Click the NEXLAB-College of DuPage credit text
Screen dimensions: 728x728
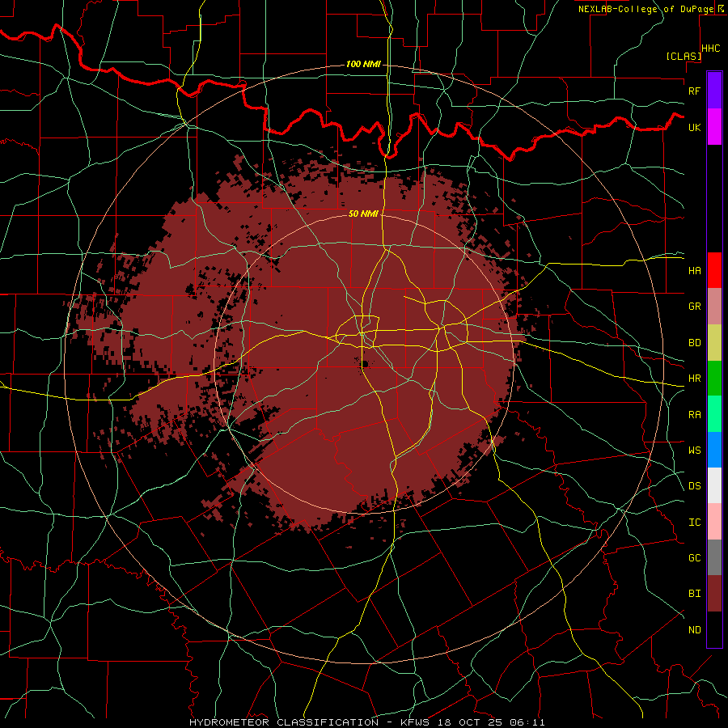[x=645, y=9]
